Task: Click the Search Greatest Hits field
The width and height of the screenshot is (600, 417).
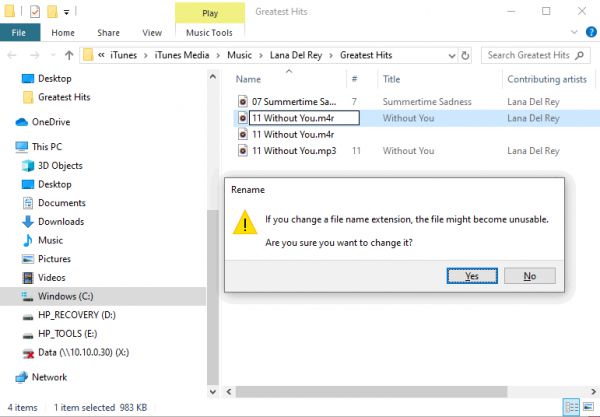Action: (x=530, y=54)
